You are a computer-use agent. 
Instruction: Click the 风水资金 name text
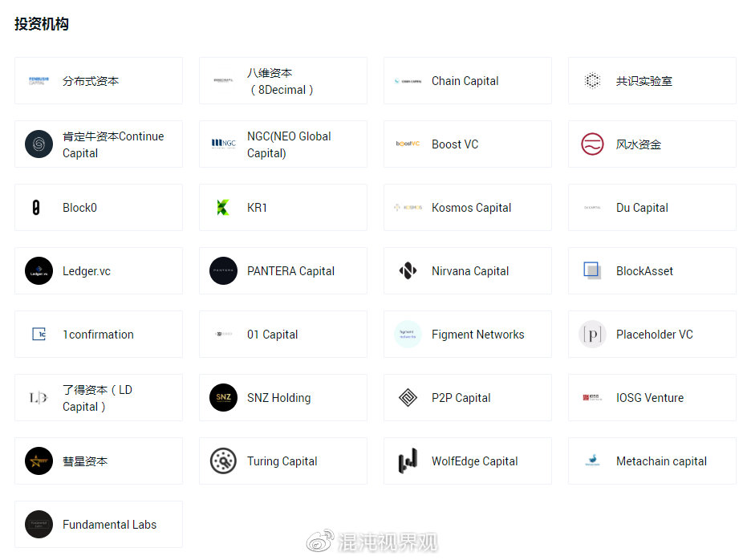coord(639,144)
